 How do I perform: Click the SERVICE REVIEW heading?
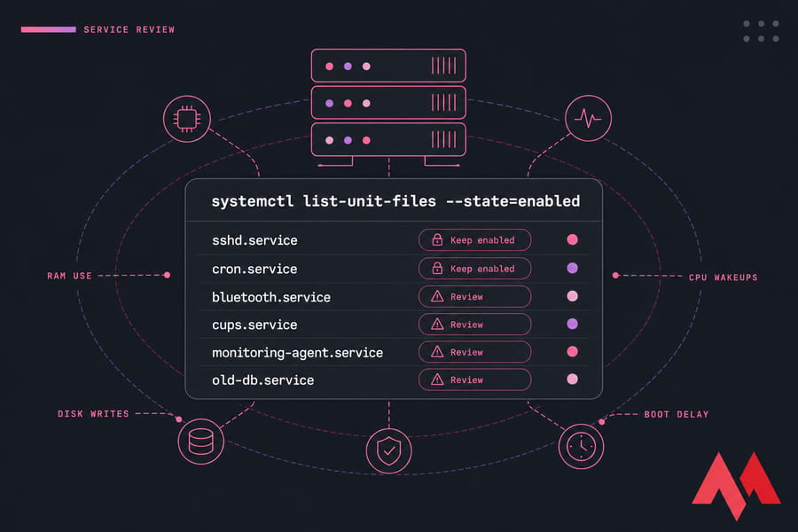129,29
